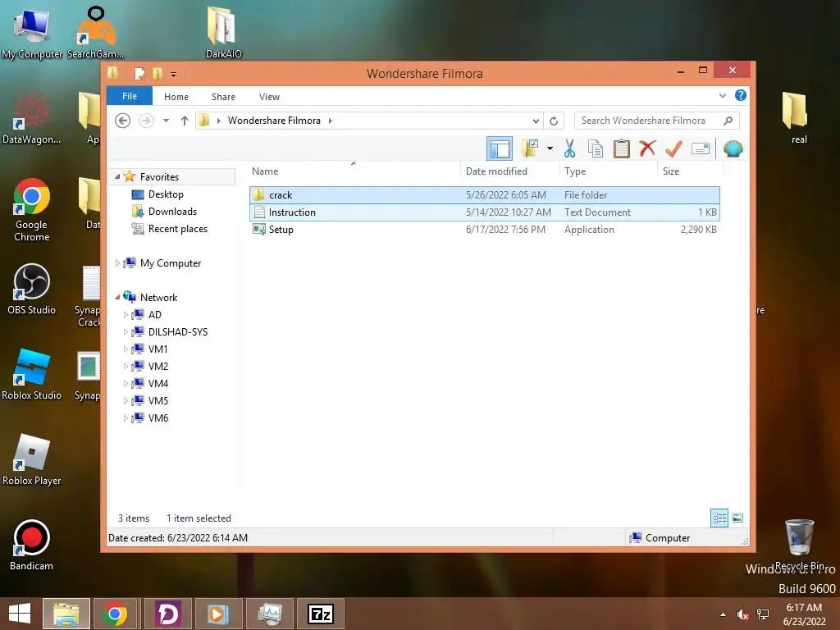
Task: Open the Customize Quick Access Toolbar dropdown
Action: pyautogui.click(x=173, y=74)
